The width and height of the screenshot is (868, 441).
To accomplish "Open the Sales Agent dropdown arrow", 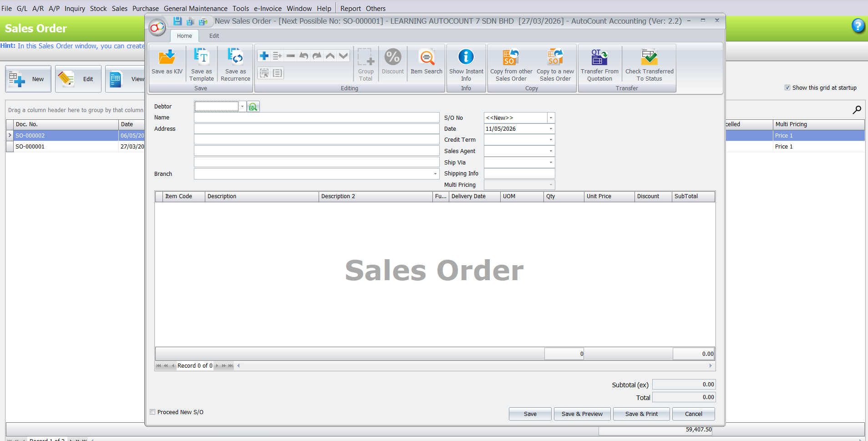I will 551,151.
